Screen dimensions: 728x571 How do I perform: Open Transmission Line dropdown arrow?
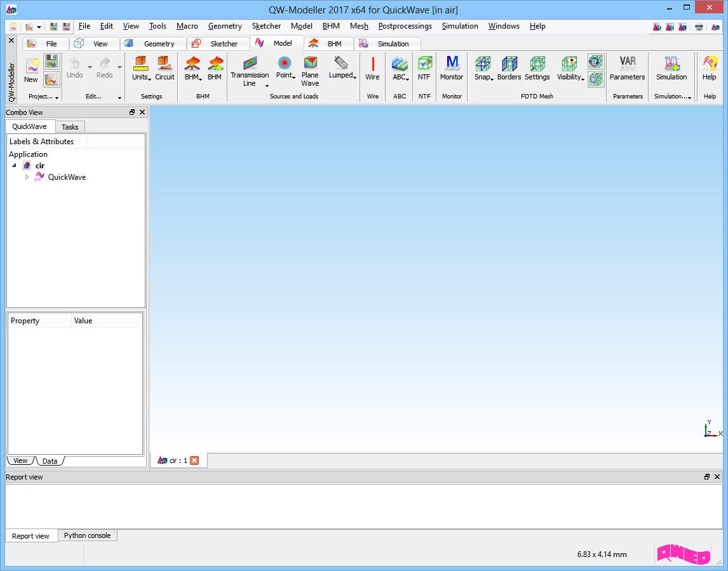coord(267,85)
